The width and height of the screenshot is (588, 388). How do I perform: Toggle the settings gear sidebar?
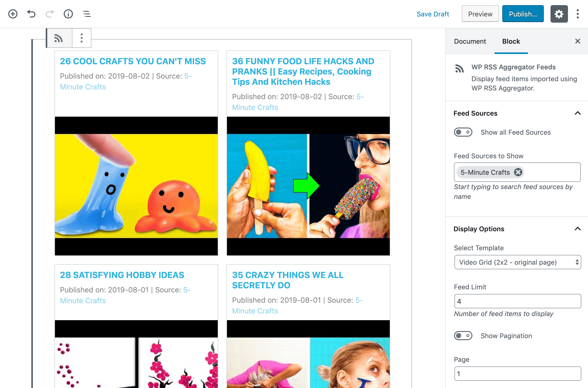559,14
